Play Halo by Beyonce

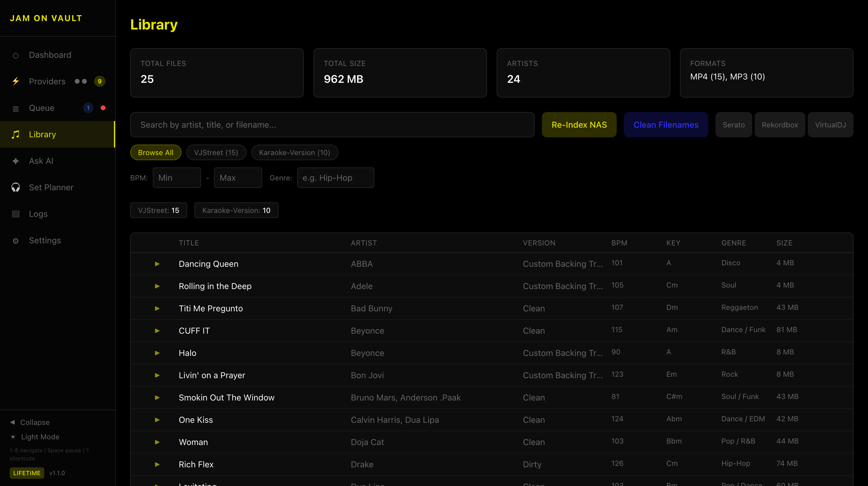[157, 353]
